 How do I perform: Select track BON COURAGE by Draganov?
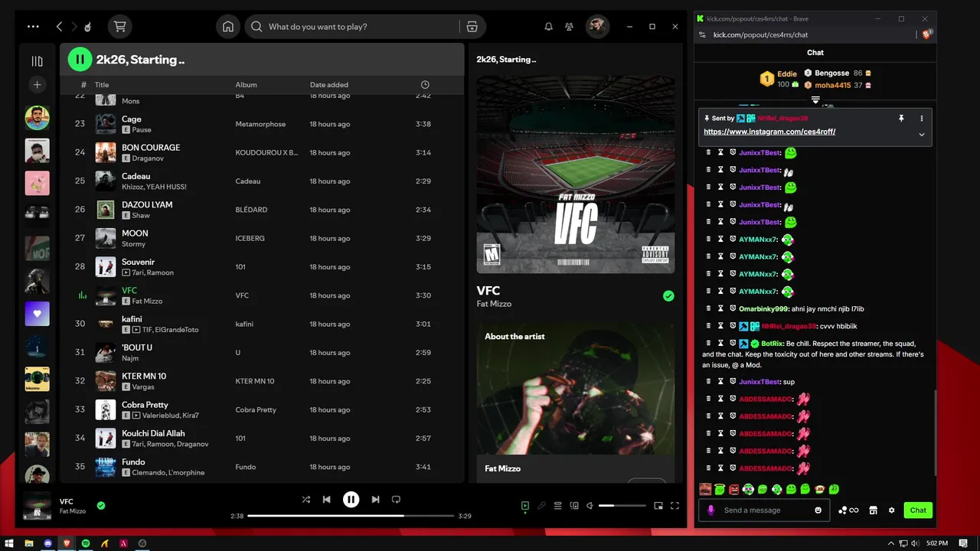pos(262,152)
